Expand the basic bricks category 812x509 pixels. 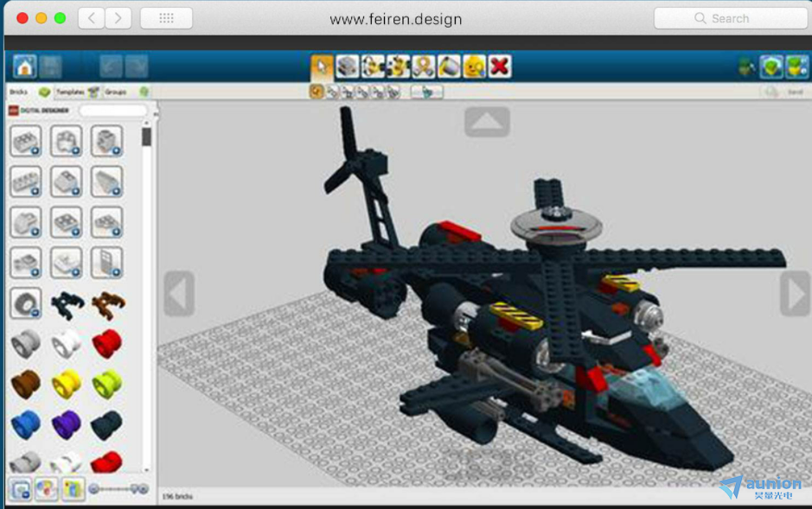(25, 141)
